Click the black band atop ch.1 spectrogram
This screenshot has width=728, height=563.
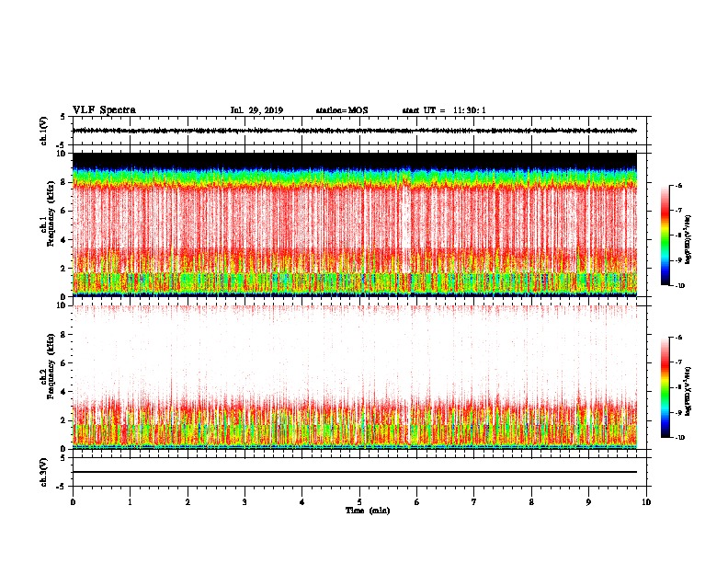coord(354,160)
